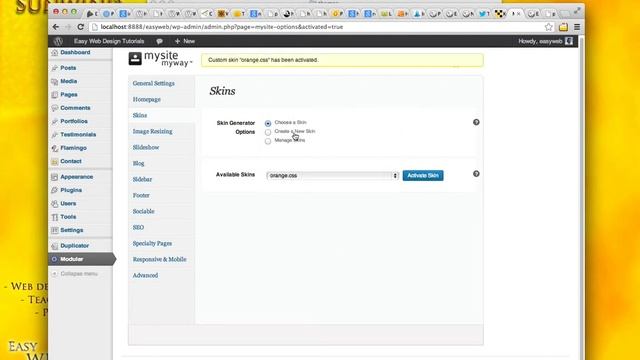This screenshot has height=360, width=640.
Task: Go to Posts in admin menu
Action: [68, 68]
